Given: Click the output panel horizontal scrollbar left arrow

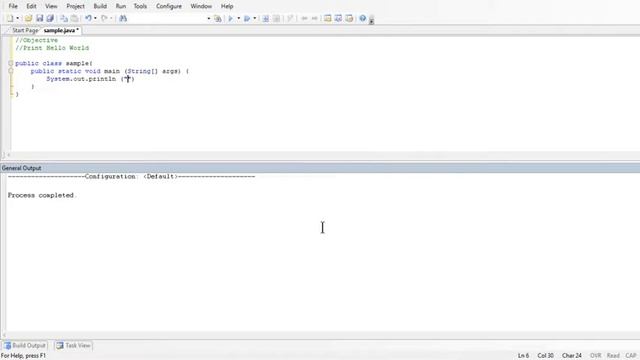Looking at the screenshot, I should point(4,335).
